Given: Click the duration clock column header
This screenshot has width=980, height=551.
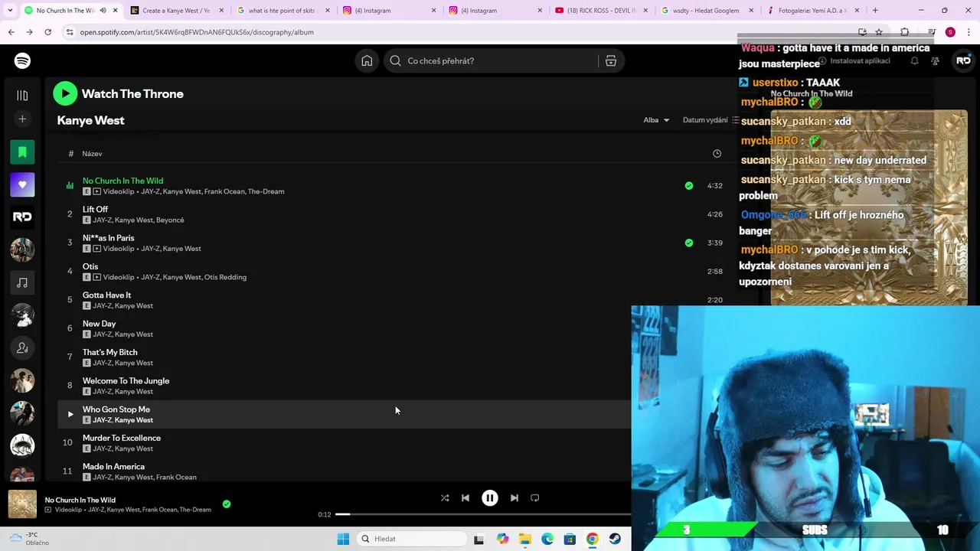Looking at the screenshot, I should click(717, 154).
